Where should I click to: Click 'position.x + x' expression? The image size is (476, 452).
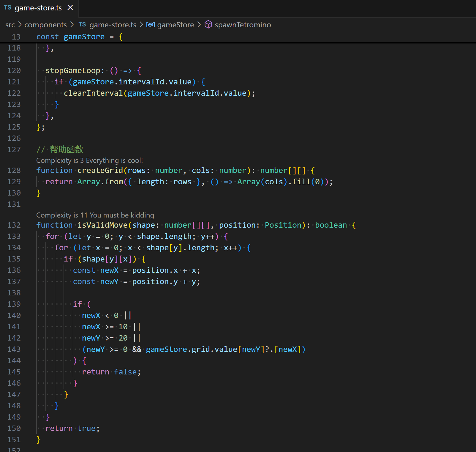tap(164, 270)
